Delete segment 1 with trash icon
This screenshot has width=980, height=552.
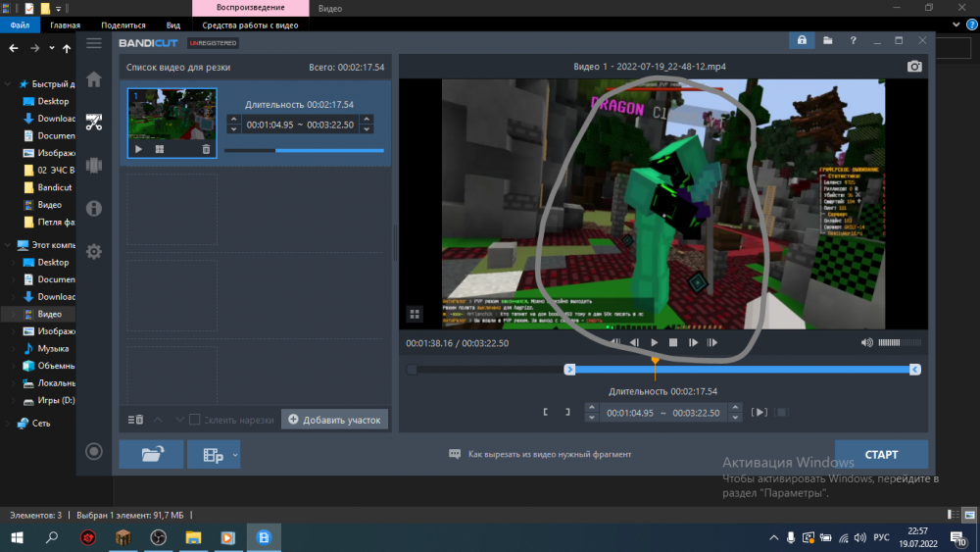click(x=206, y=149)
